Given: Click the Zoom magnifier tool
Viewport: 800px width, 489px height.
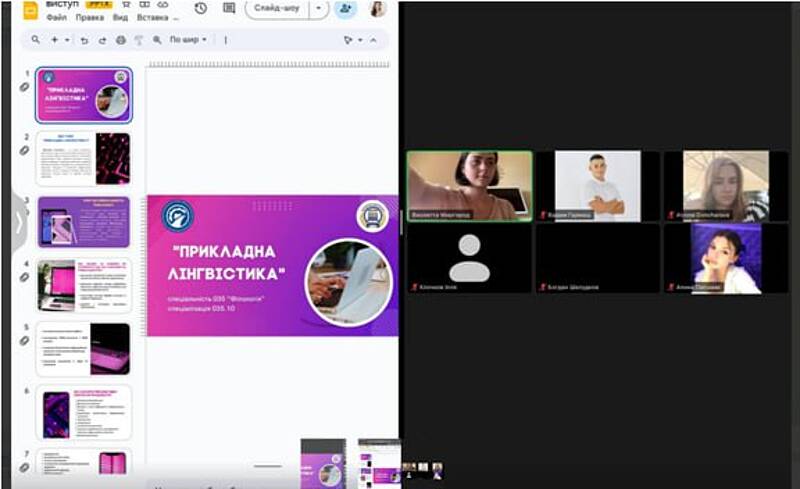Looking at the screenshot, I should click(157, 40).
